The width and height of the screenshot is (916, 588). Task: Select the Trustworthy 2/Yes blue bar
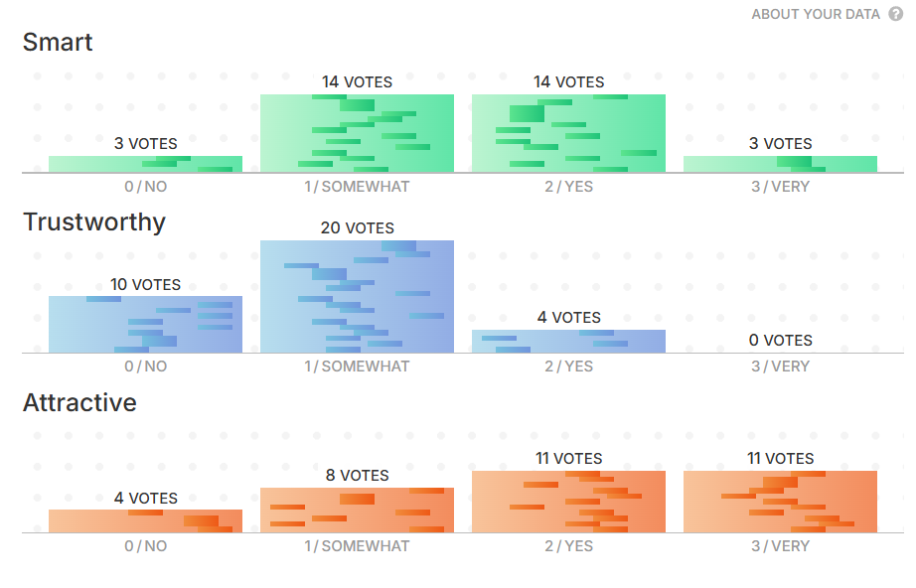[568, 341]
